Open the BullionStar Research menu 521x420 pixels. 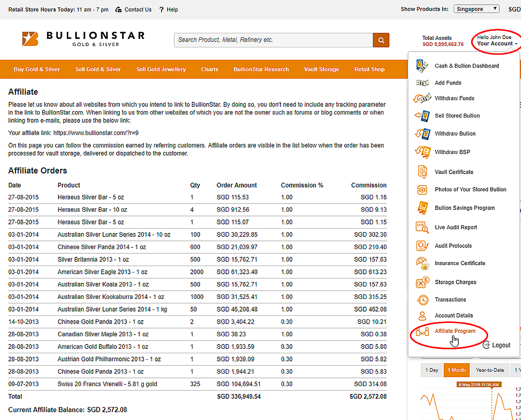261,69
